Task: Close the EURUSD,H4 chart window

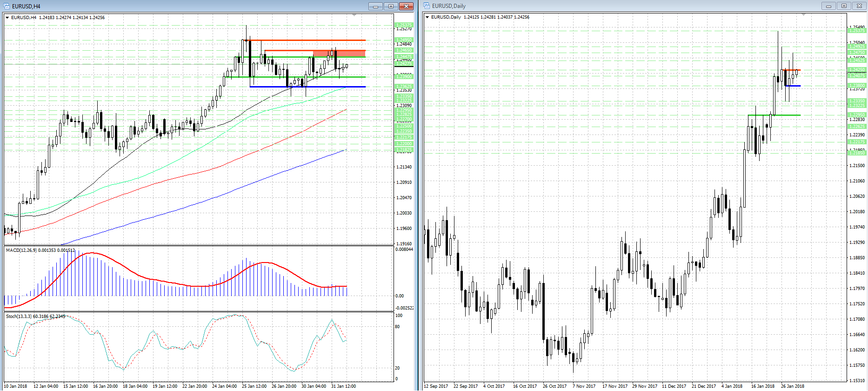Action: click(x=406, y=6)
